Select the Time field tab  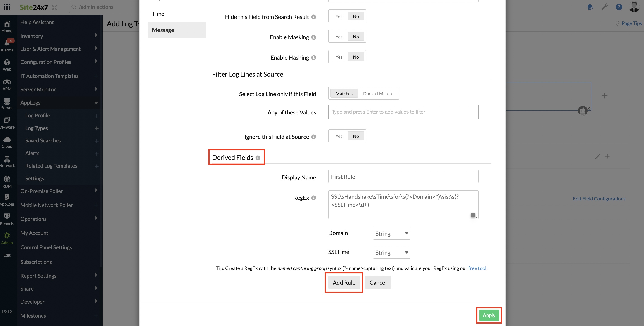pyautogui.click(x=158, y=14)
